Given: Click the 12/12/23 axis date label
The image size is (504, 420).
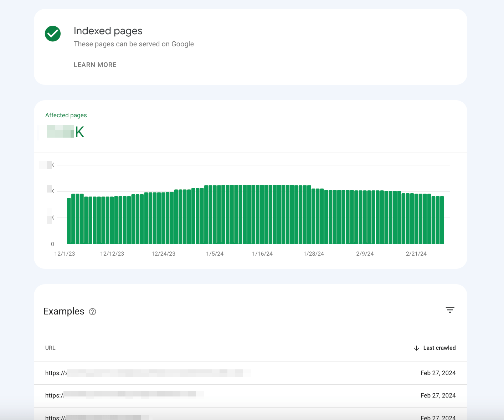Looking at the screenshot, I should click(112, 254).
